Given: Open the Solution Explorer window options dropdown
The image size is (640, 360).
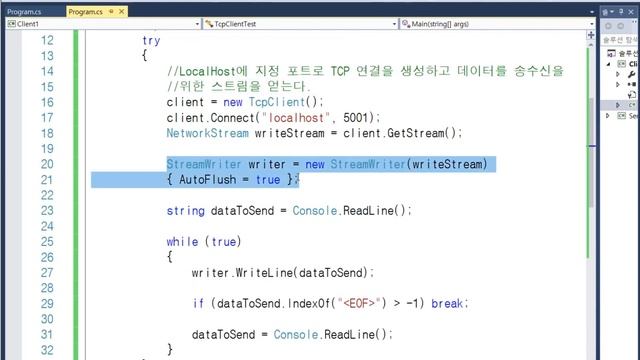Looking at the screenshot, I should click(x=612, y=11).
